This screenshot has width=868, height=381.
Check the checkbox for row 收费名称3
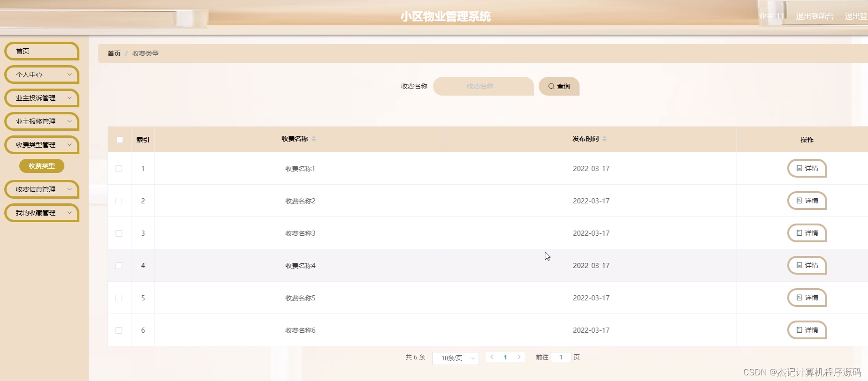point(119,233)
